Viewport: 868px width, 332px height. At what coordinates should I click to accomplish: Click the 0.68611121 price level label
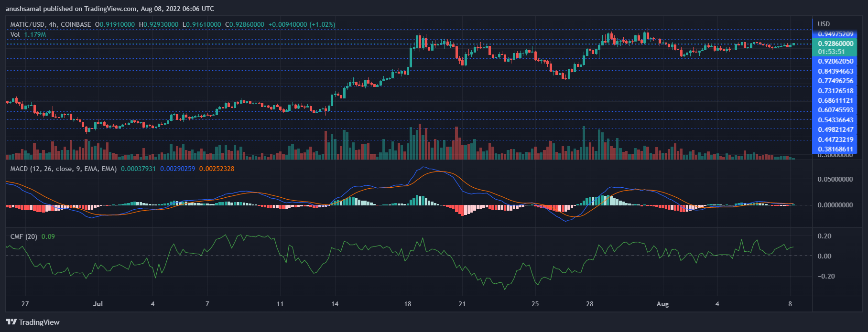point(835,100)
